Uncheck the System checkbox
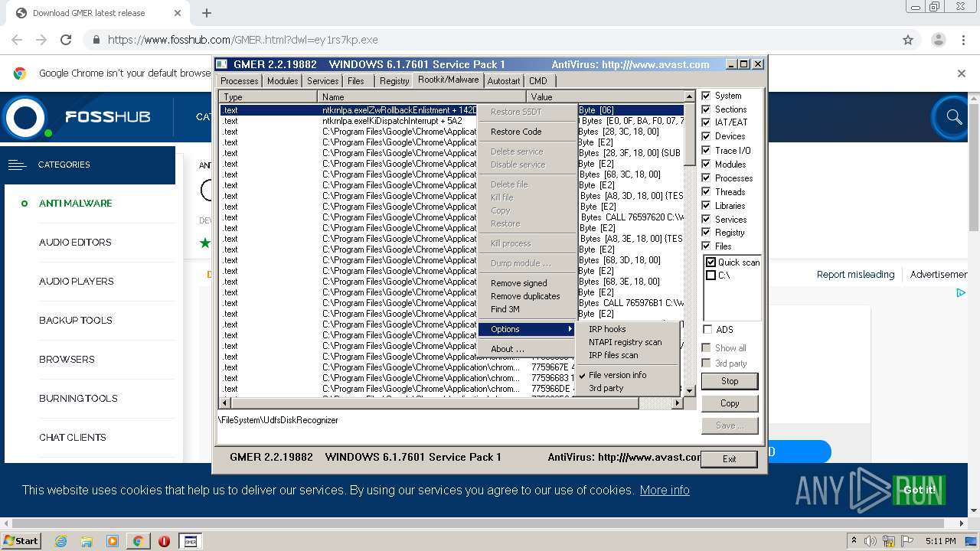This screenshot has width=980, height=551. [x=707, y=96]
